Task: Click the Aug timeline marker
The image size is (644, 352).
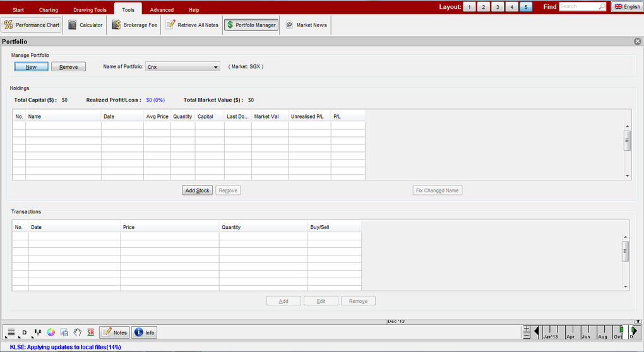Action: [602, 336]
